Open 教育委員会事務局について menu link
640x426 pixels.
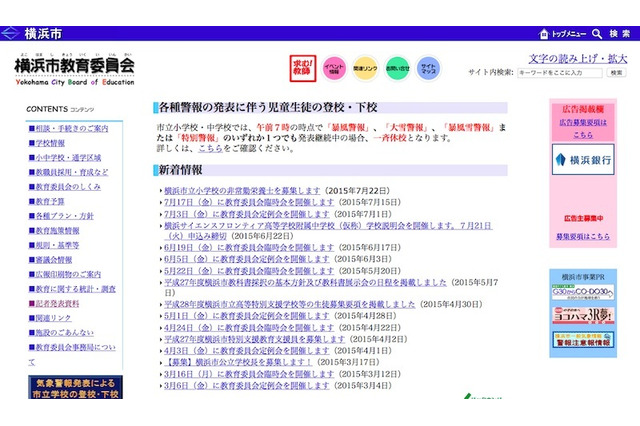tap(72, 354)
